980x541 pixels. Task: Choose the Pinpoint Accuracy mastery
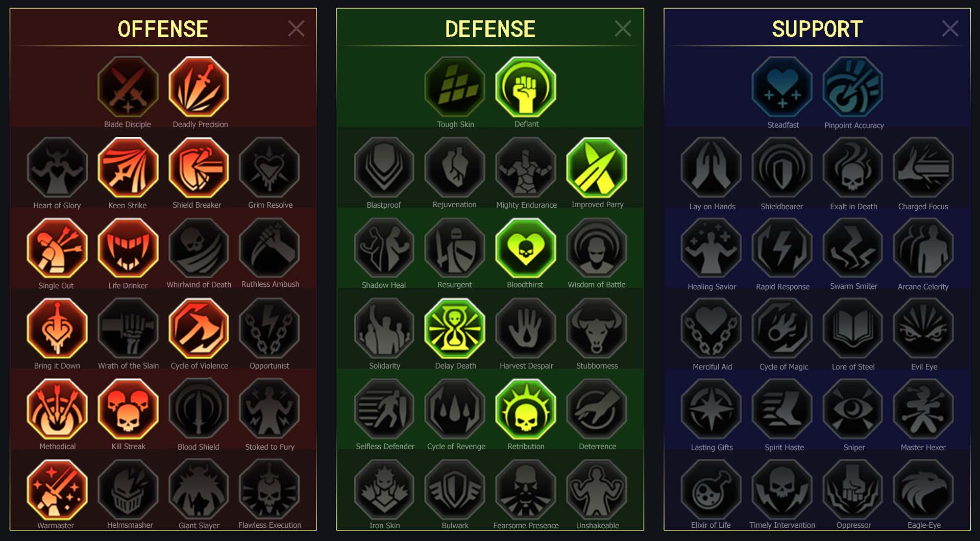coord(853,87)
